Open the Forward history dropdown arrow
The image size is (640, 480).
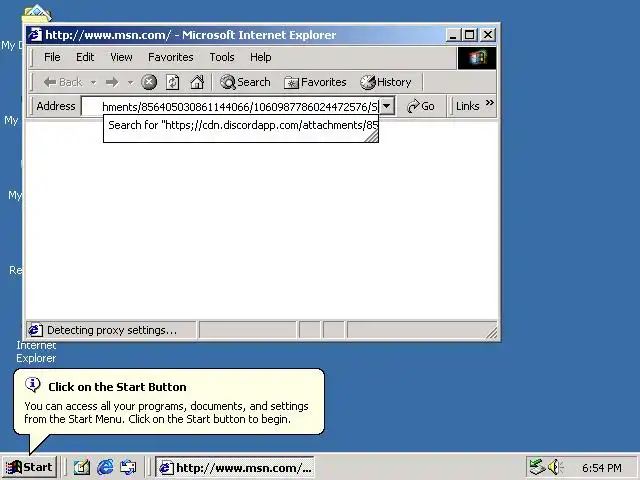point(131,83)
